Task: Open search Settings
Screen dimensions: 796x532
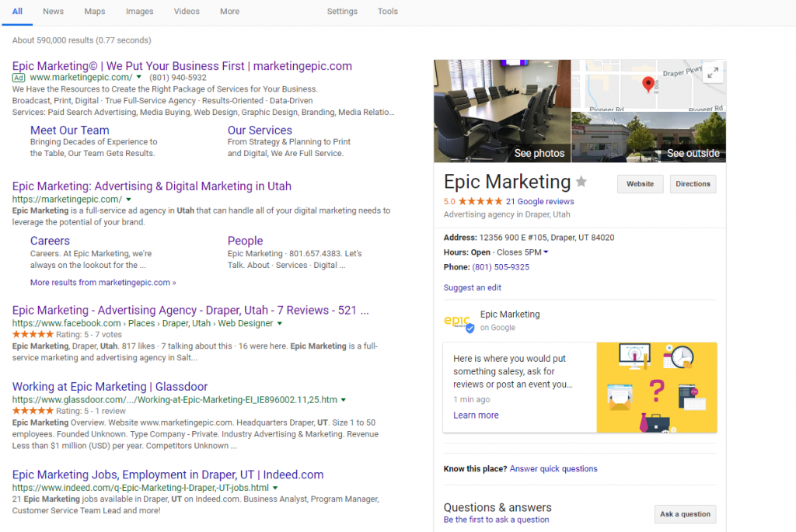Action: tap(342, 11)
